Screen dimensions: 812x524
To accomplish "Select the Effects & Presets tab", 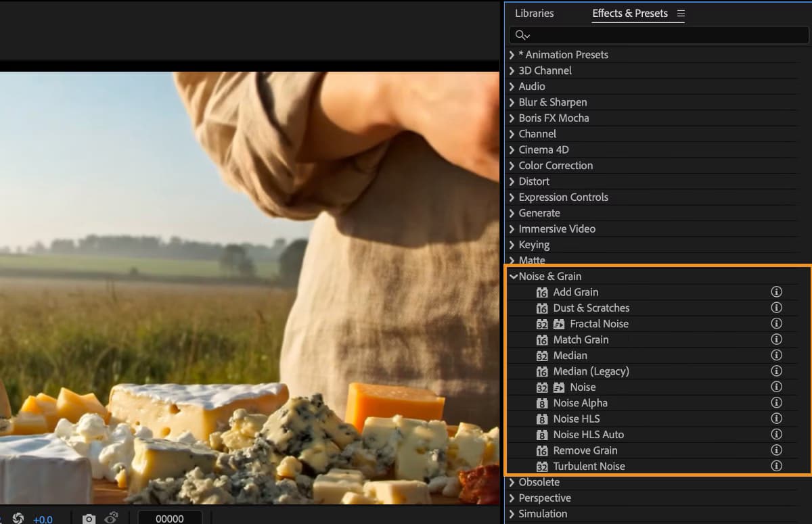I will tap(630, 13).
